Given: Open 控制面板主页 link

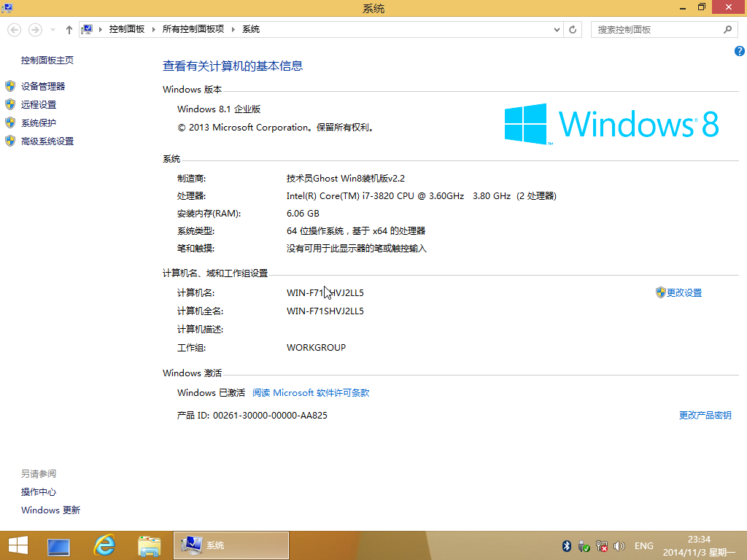Looking at the screenshot, I should (47, 61).
